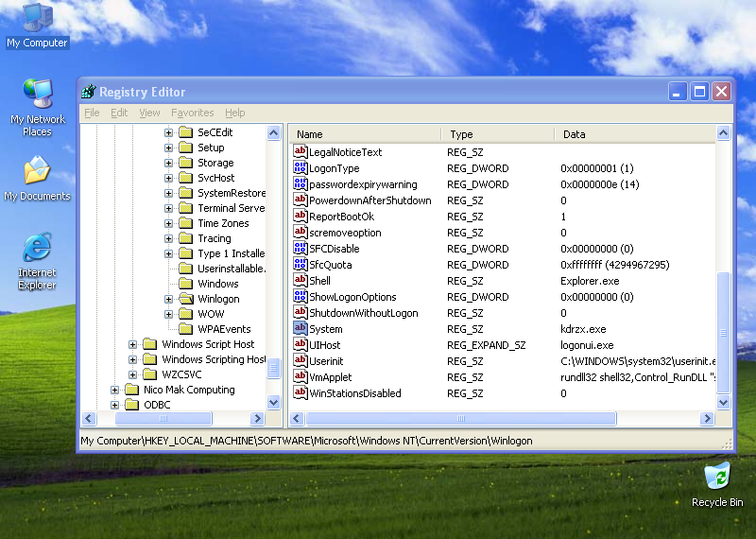The width and height of the screenshot is (756, 539).
Task: Click the string icon of ReportBootOk
Action: (x=300, y=217)
